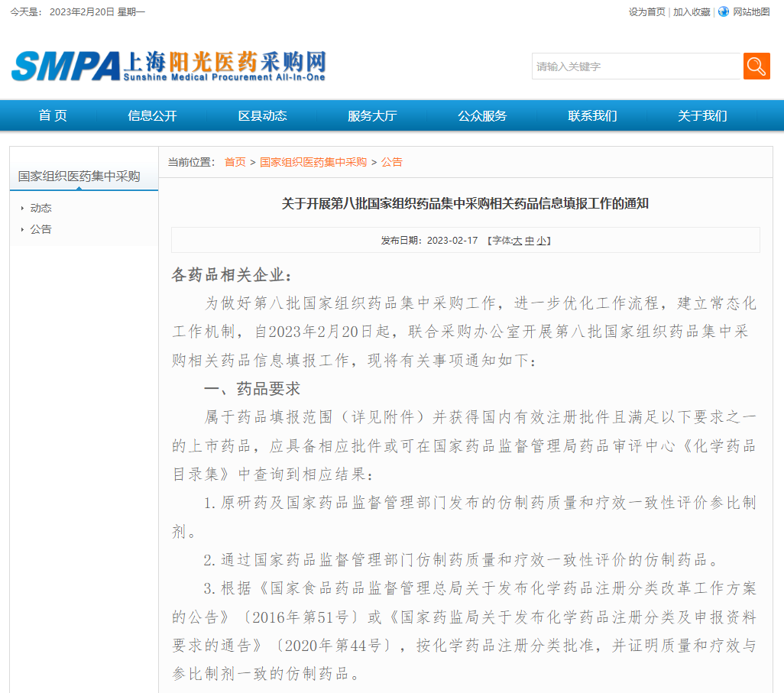The height and width of the screenshot is (693, 784).
Task: Open 动态 in the left sidebar
Action: [x=41, y=208]
